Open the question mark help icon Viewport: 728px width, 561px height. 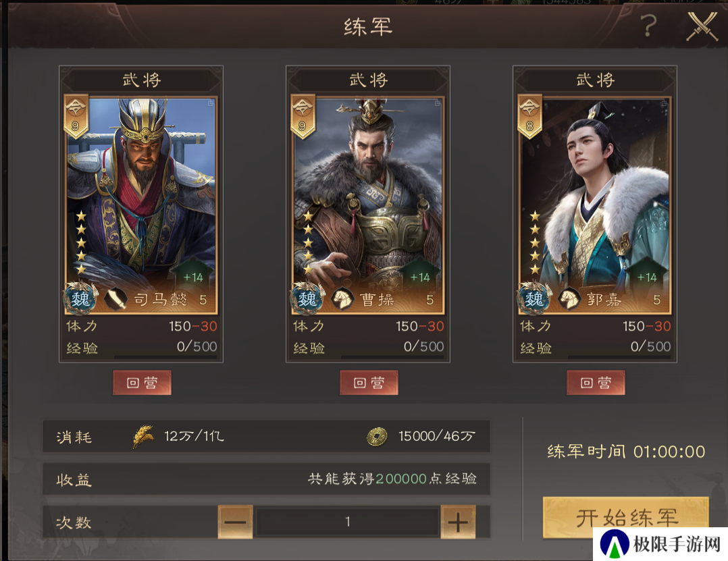click(x=648, y=26)
